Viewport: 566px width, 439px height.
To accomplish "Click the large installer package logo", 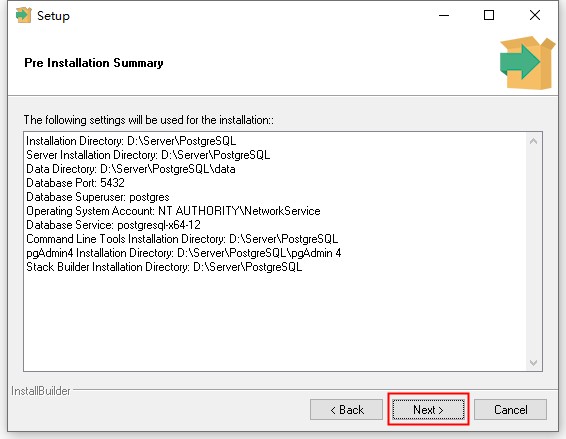I will click(527, 62).
